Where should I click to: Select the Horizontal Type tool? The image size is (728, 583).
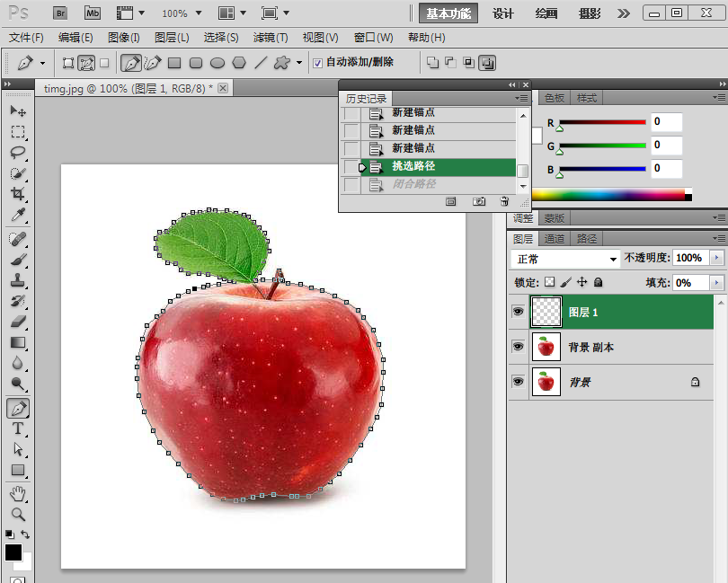point(17,428)
